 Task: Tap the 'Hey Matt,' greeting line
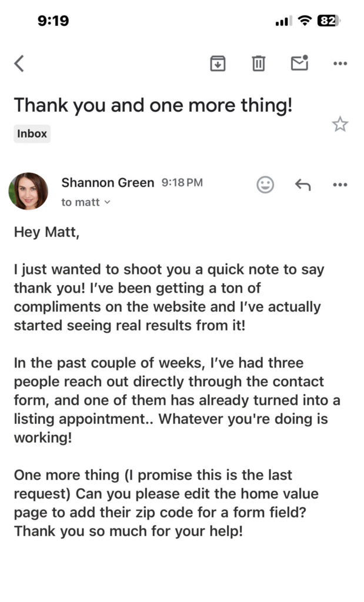point(46,232)
